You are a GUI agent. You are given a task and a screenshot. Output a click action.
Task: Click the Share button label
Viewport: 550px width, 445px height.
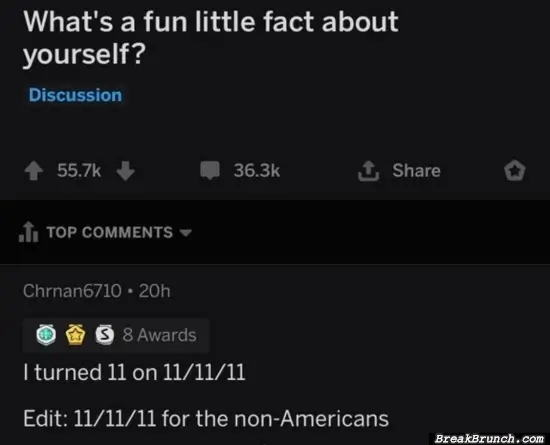pyautogui.click(x=416, y=170)
